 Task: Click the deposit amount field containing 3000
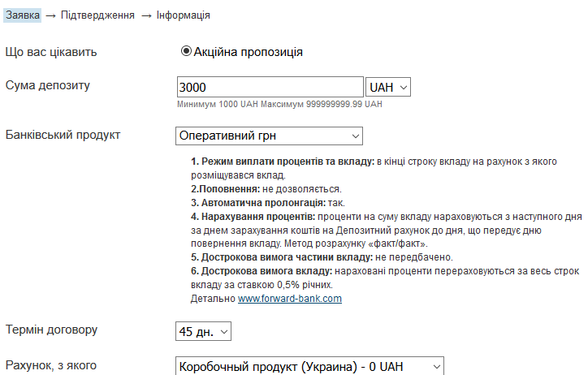tap(270, 87)
